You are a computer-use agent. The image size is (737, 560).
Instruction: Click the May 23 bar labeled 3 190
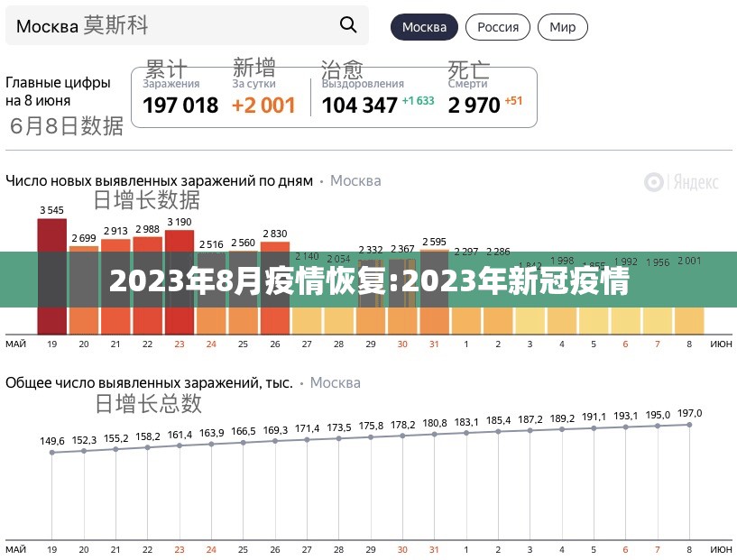click(180, 282)
